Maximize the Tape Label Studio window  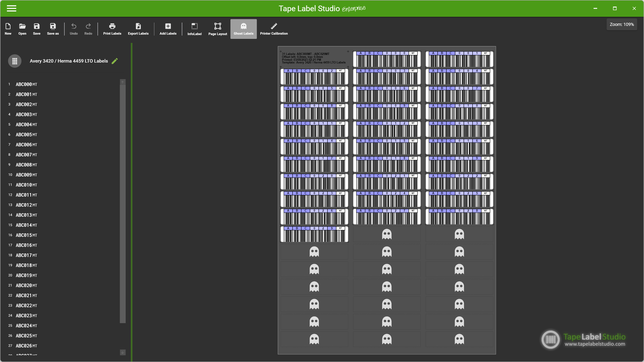615,8
